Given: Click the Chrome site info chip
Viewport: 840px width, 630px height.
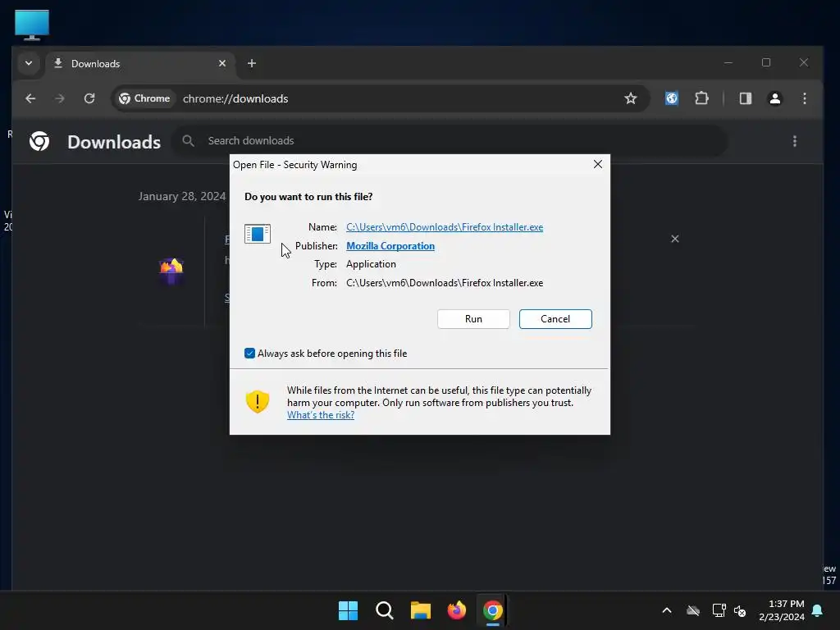Looking at the screenshot, I should click(x=144, y=98).
